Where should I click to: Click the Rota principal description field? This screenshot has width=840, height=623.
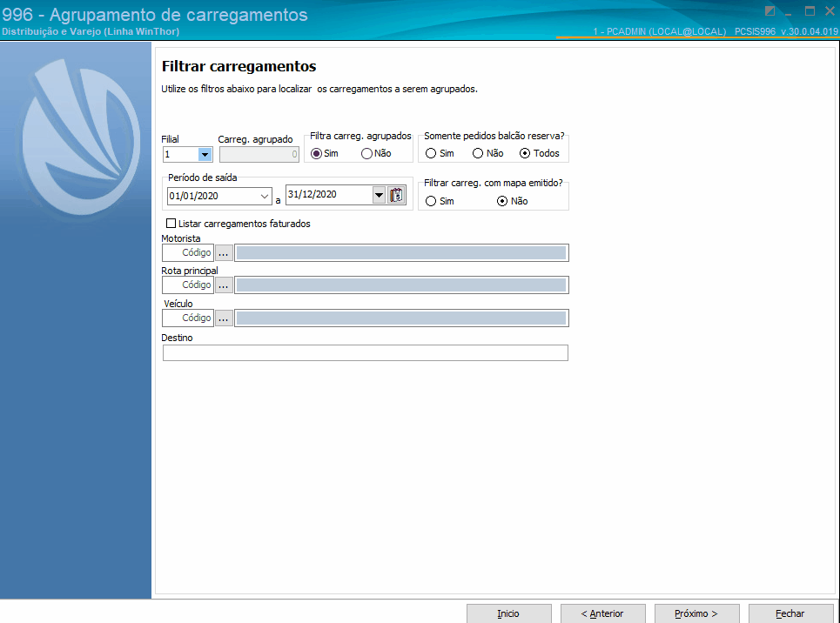click(401, 285)
